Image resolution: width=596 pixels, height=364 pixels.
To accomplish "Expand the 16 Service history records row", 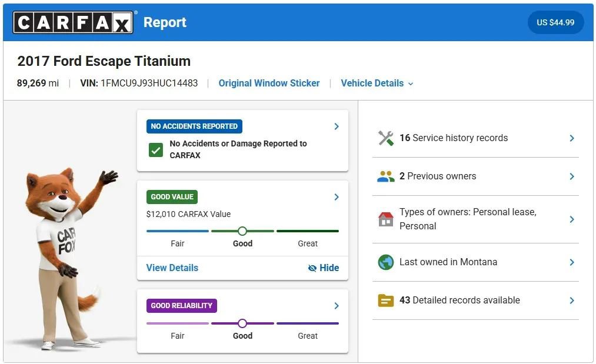I will [571, 138].
